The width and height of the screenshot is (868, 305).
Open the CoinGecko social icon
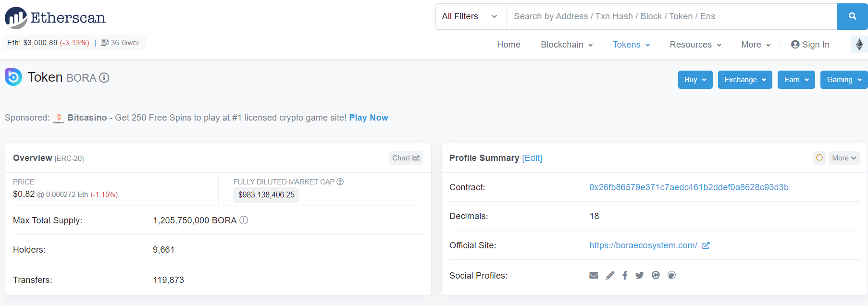(671, 275)
